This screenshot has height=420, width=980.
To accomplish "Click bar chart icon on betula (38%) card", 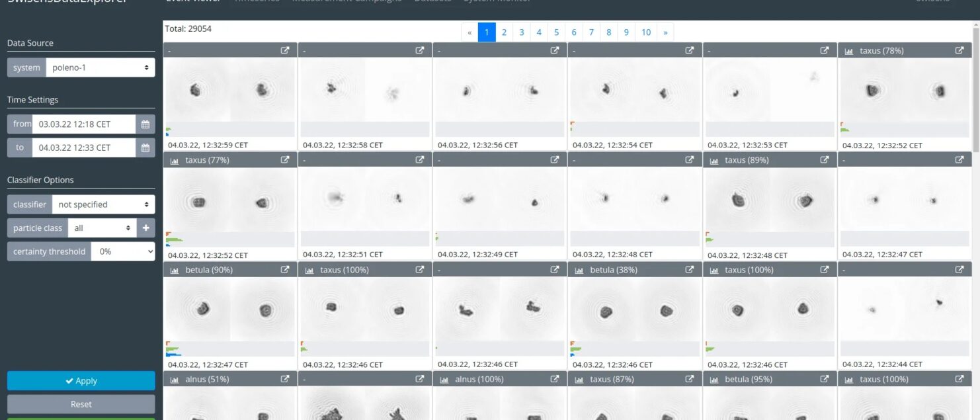I will 579,271.
